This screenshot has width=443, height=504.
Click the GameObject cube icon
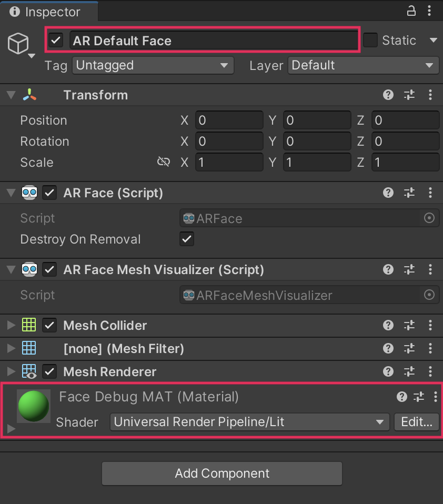coord(18,43)
